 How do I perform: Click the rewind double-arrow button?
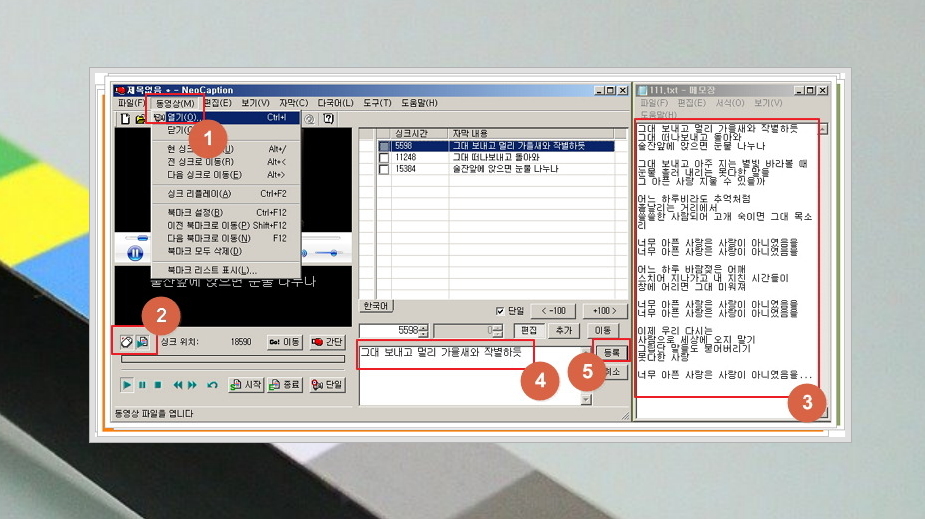(178, 385)
